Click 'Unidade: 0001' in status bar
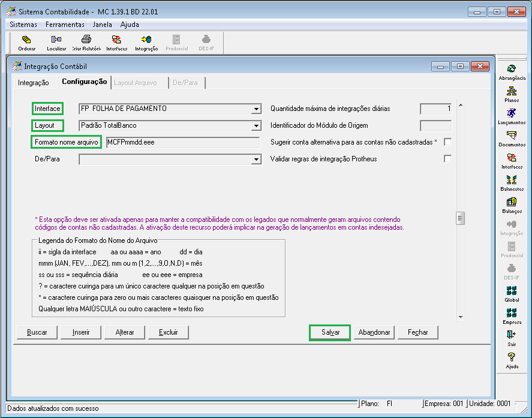Viewport: 532px width, 418px height. click(x=489, y=404)
